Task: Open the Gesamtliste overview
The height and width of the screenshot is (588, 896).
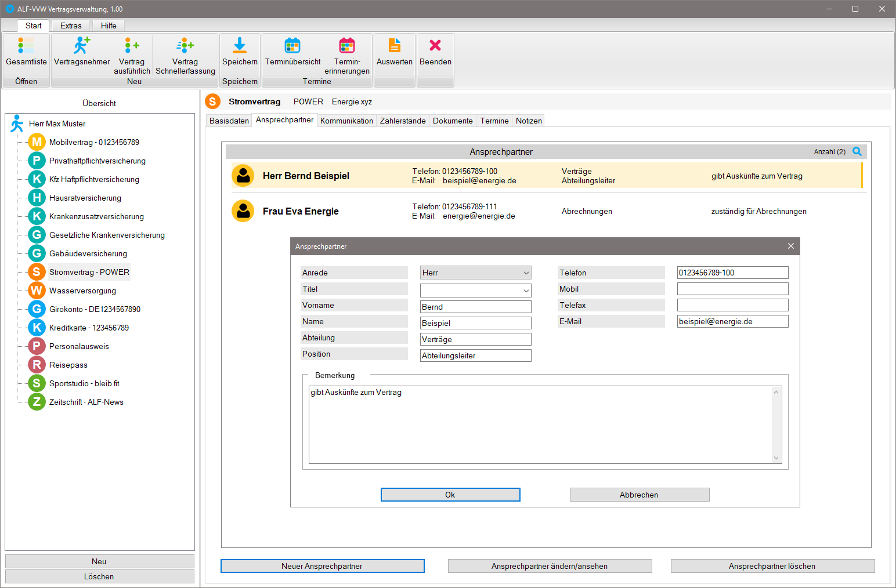Action: click(x=26, y=54)
